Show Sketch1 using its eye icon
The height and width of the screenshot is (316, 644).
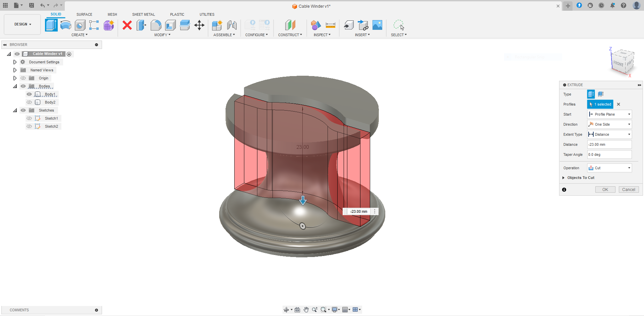[29, 118]
